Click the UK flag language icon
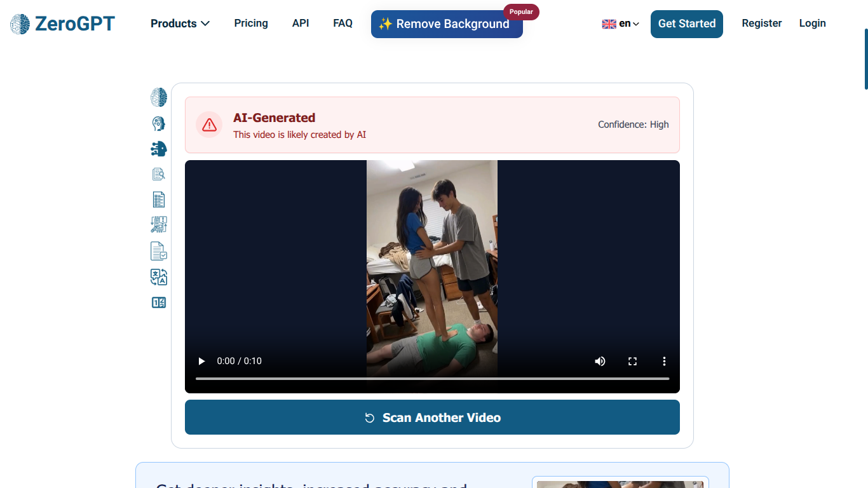Image resolution: width=868 pixels, height=488 pixels. pos(609,24)
